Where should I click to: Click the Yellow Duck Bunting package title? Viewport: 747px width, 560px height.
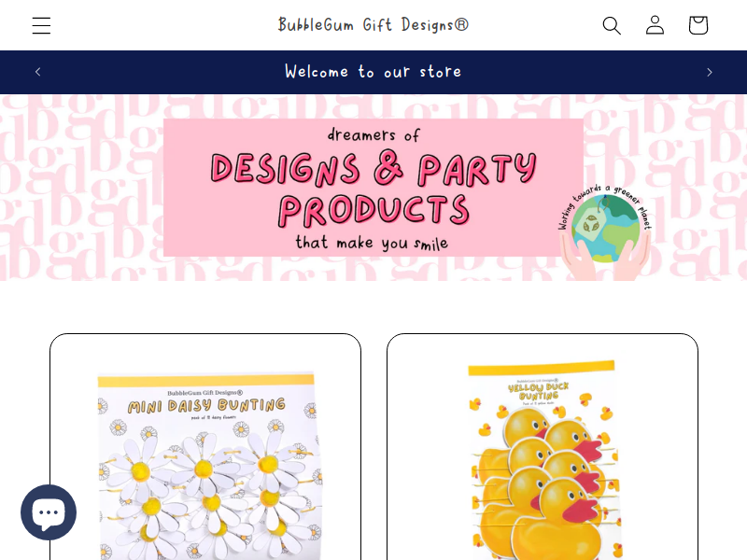(539, 391)
